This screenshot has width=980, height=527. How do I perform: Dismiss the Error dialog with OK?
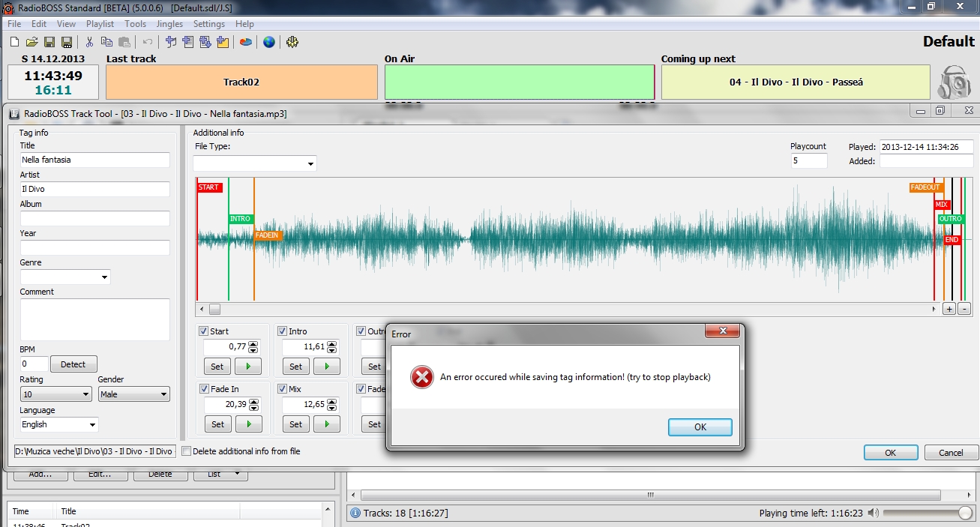tap(700, 427)
